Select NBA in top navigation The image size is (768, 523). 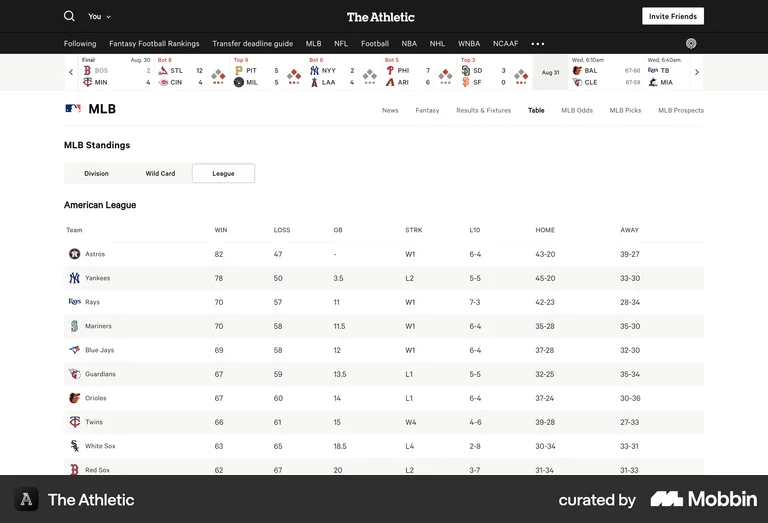pyautogui.click(x=409, y=44)
